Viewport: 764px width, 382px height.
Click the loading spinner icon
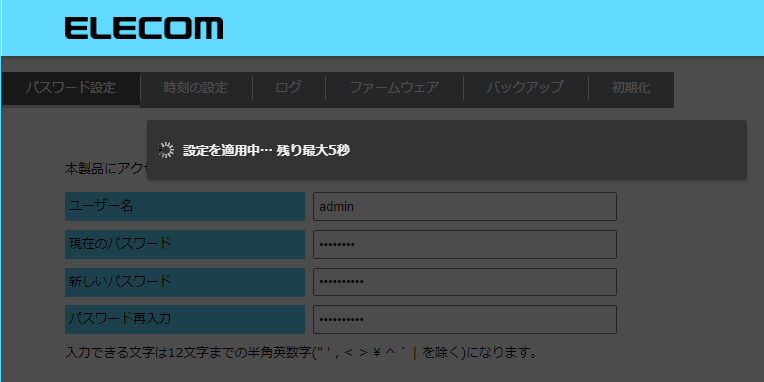[x=166, y=151]
